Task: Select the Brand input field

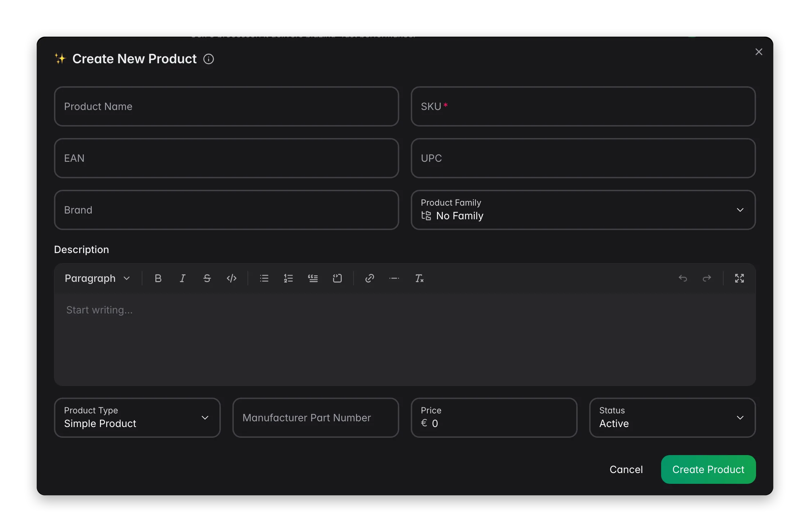Action: coord(226,210)
